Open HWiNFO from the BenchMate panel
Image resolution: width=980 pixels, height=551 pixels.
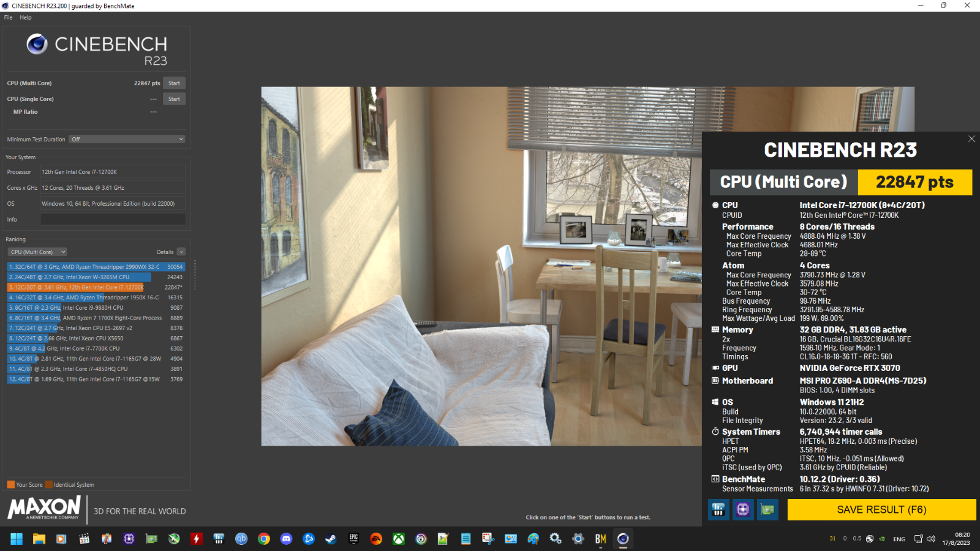[x=718, y=509]
